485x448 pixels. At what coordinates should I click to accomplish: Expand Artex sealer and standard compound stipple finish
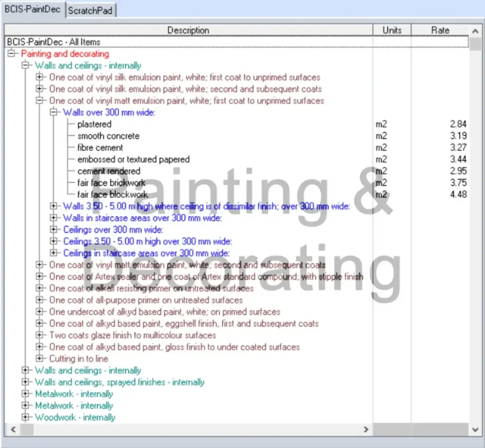tap(39, 277)
